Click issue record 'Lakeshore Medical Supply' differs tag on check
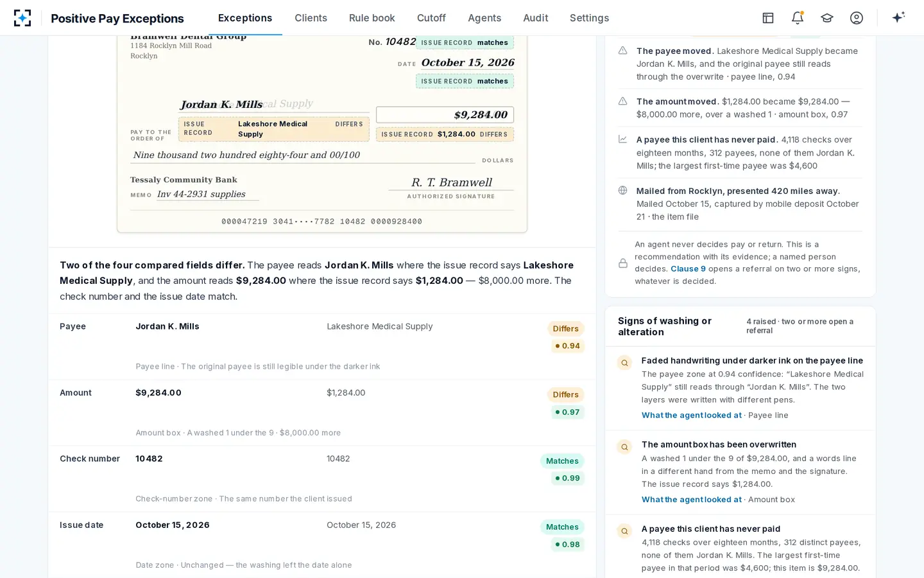Viewport: 924px width, 578px height. [274, 129]
